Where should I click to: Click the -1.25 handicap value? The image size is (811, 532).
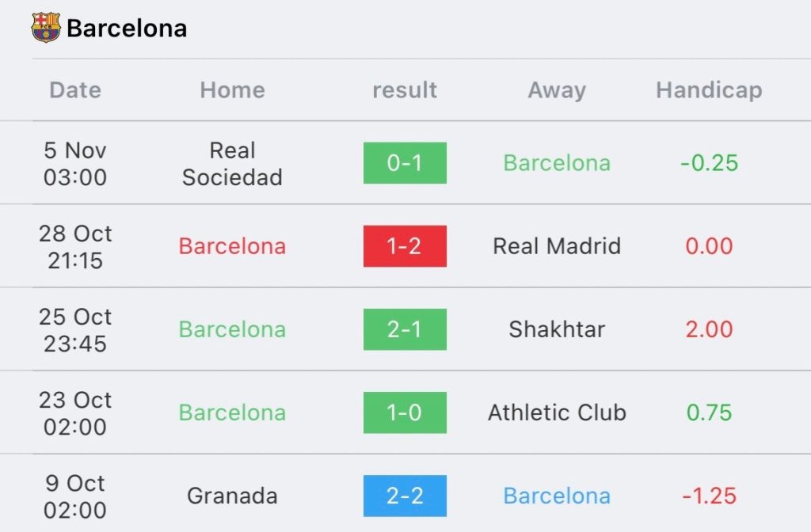[x=709, y=496]
